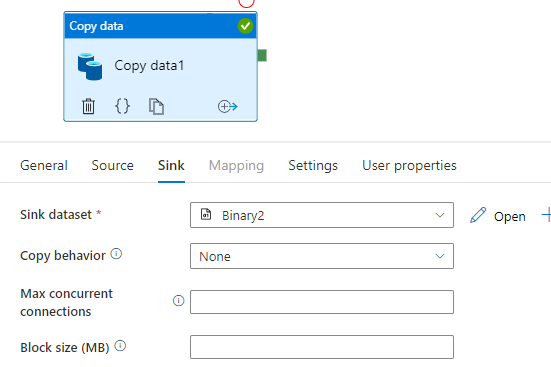Show info tooltip for Max concurrent connections
Image resolution: width=551 pixels, height=367 pixels.
tap(179, 301)
